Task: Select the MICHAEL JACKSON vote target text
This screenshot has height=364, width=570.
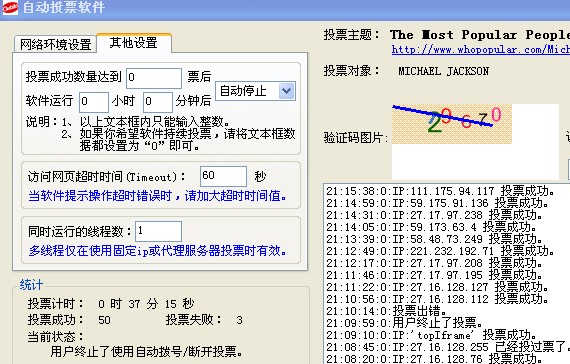Action: pyautogui.click(x=443, y=71)
